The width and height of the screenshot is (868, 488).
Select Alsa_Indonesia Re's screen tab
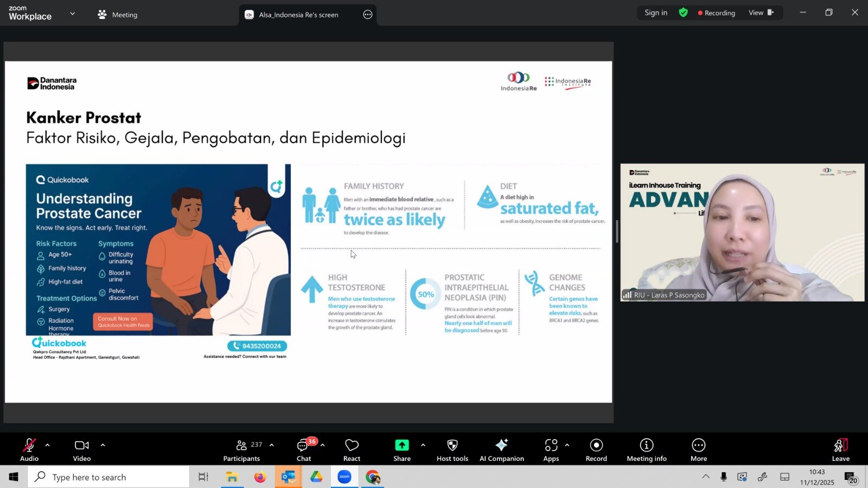coord(298,15)
